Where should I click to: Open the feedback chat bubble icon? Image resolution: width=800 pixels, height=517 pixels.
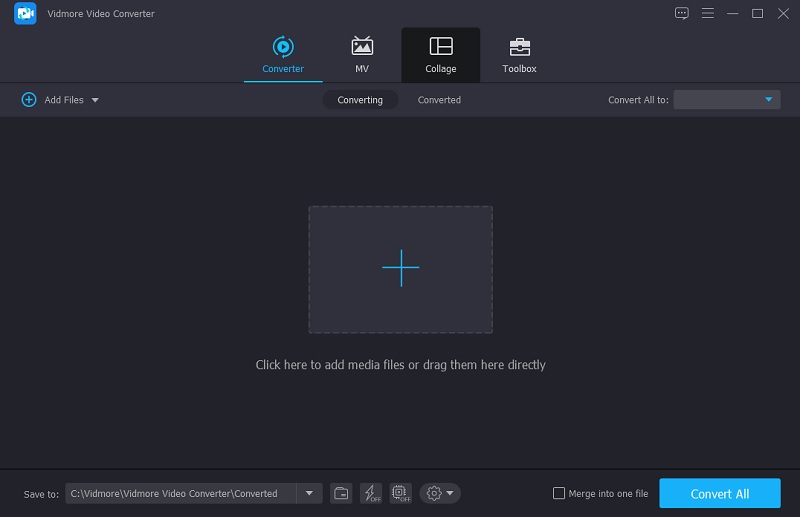[682, 13]
